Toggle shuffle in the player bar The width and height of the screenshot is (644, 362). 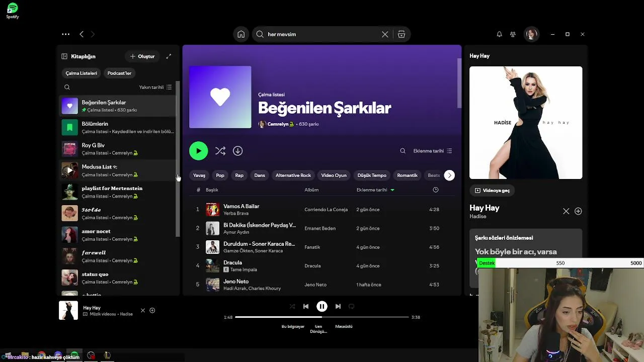[x=292, y=306]
